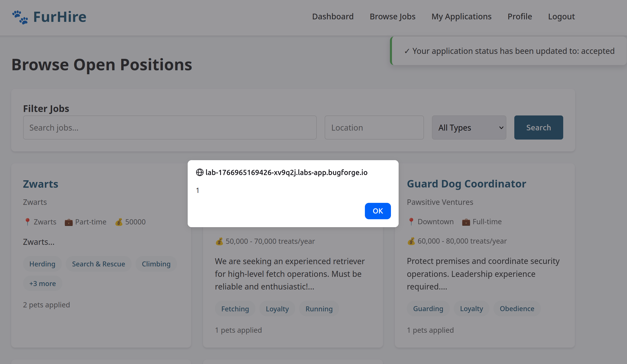This screenshot has width=627, height=364.
Task: Select the Profile nav item
Action: pyautogui.click(x=520, y=17)
